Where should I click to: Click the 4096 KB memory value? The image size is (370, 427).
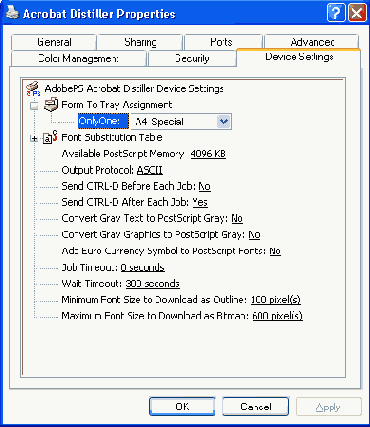point(208,154)
